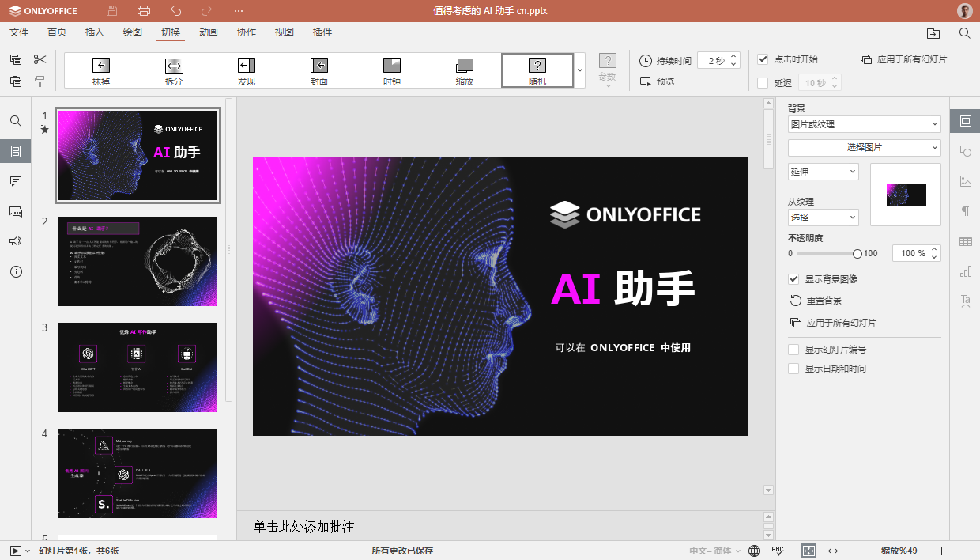Zoom out with minus button
Image resolution: width=980 pixels, height=560 pixels.
pyautogui.click(x=857, y=551)
